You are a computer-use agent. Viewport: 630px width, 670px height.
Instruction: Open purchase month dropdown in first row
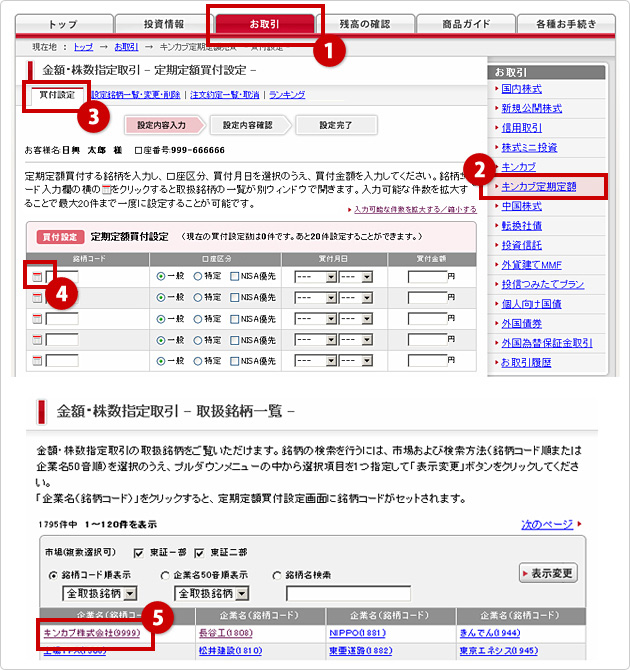click(315, 277)
